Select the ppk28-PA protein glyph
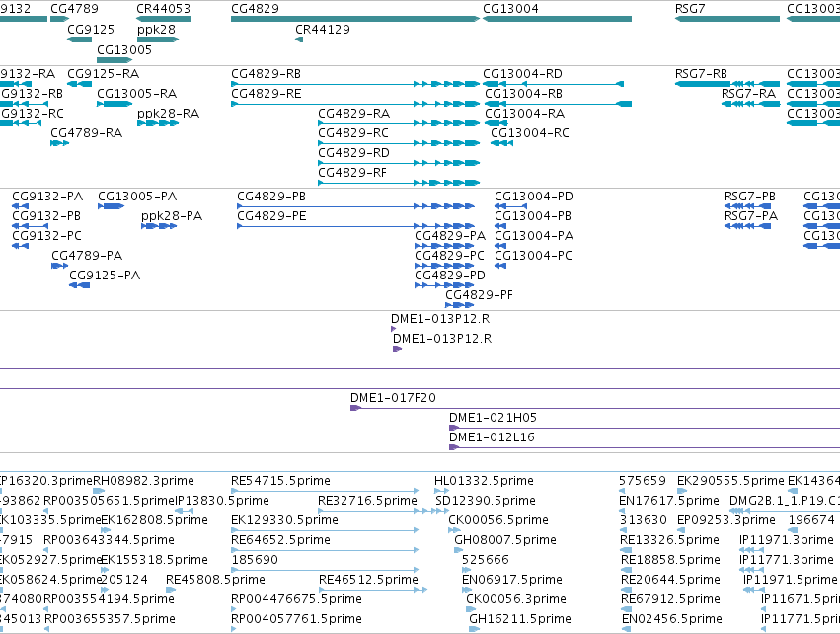 click(x=159, y=226)
